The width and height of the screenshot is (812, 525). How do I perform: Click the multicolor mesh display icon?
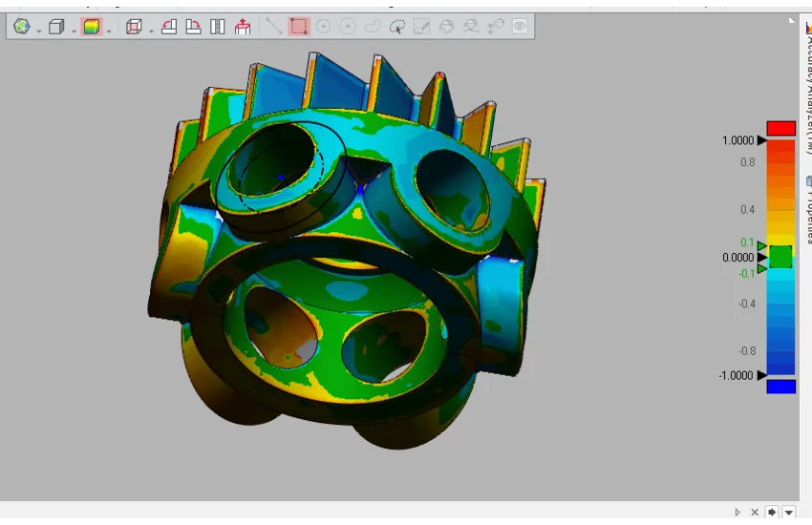21,27
